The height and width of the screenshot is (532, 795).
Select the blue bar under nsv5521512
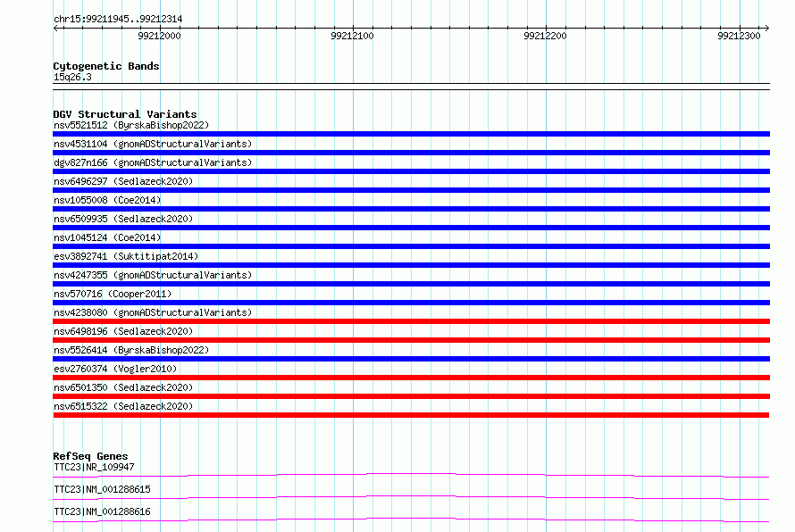411,134
